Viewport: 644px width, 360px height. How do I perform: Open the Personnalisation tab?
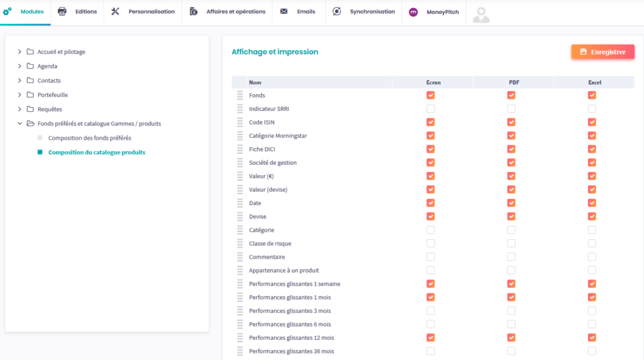pyautogui.click(x=152, y=12)
